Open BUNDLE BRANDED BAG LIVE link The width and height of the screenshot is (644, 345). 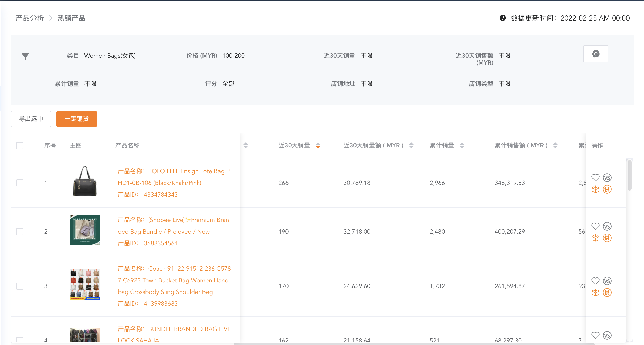tap(174, 334)
